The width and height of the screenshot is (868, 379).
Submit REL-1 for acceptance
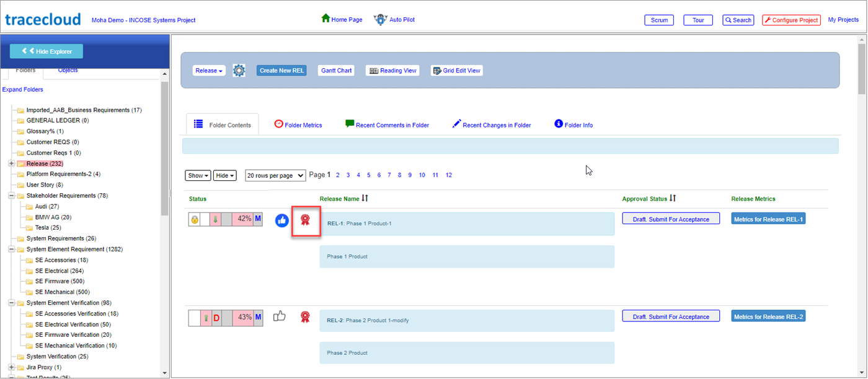tap(671, 219)
